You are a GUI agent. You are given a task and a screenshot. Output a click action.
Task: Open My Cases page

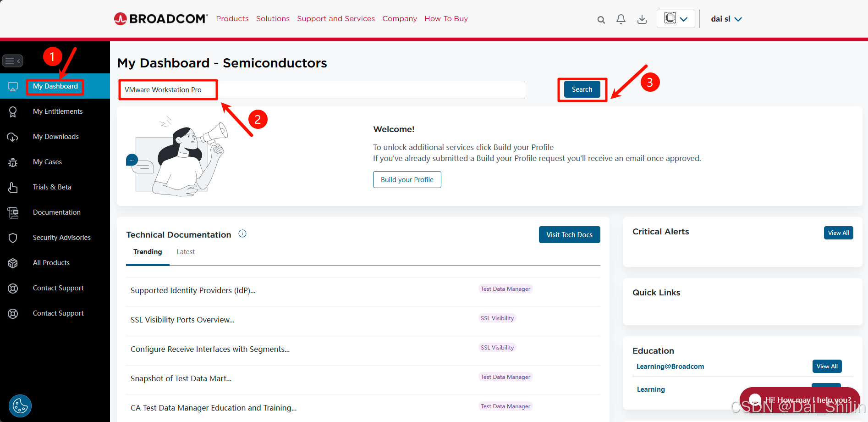(47, 162)
